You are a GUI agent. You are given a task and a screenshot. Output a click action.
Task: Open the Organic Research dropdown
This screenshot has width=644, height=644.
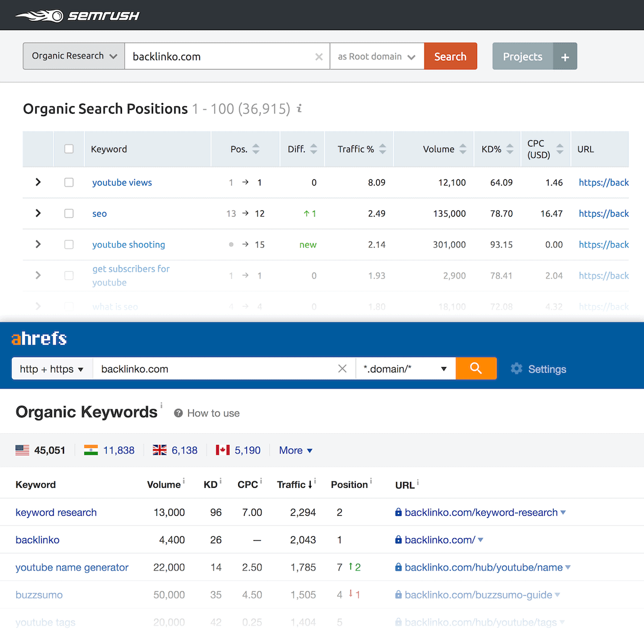74,56
